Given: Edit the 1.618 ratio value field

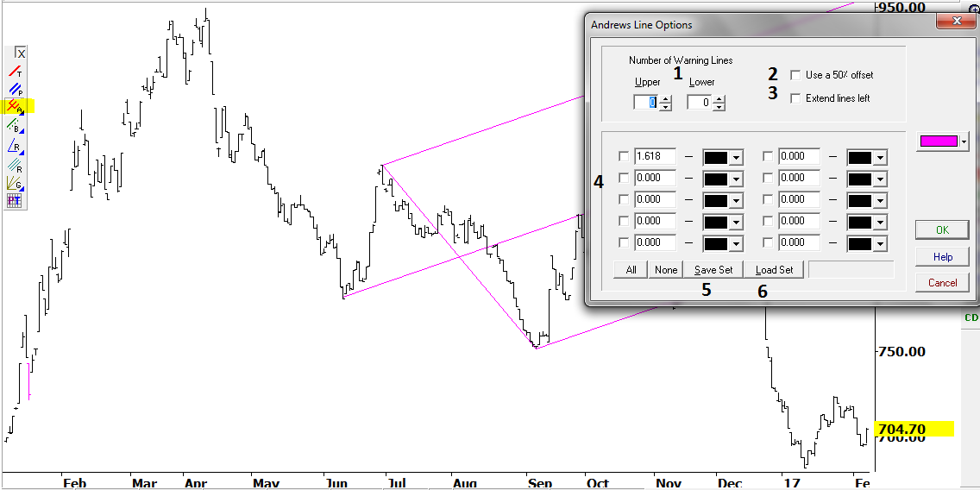Looking at the screenshot, I should click(655, 156).
